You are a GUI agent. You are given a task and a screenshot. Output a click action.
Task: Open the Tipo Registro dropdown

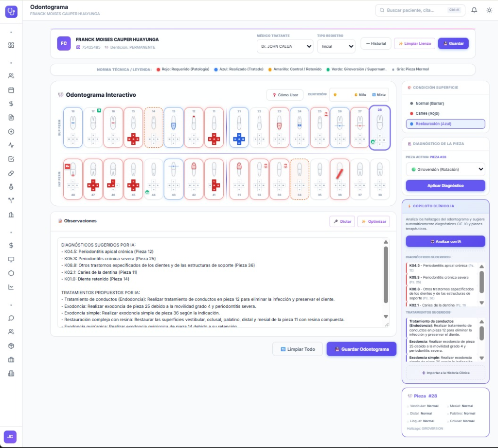pos(336,46)
